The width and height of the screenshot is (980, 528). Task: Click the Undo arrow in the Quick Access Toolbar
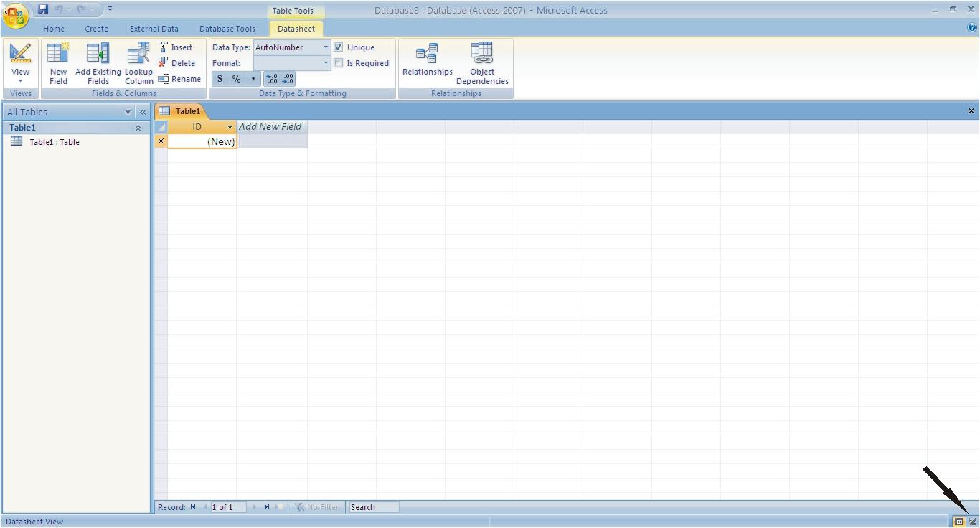pos(60,9)
